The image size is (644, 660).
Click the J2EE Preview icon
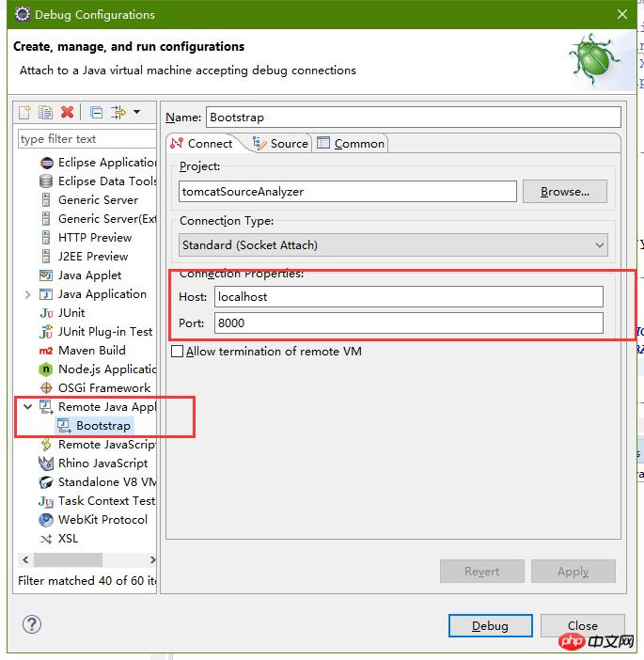46,257
